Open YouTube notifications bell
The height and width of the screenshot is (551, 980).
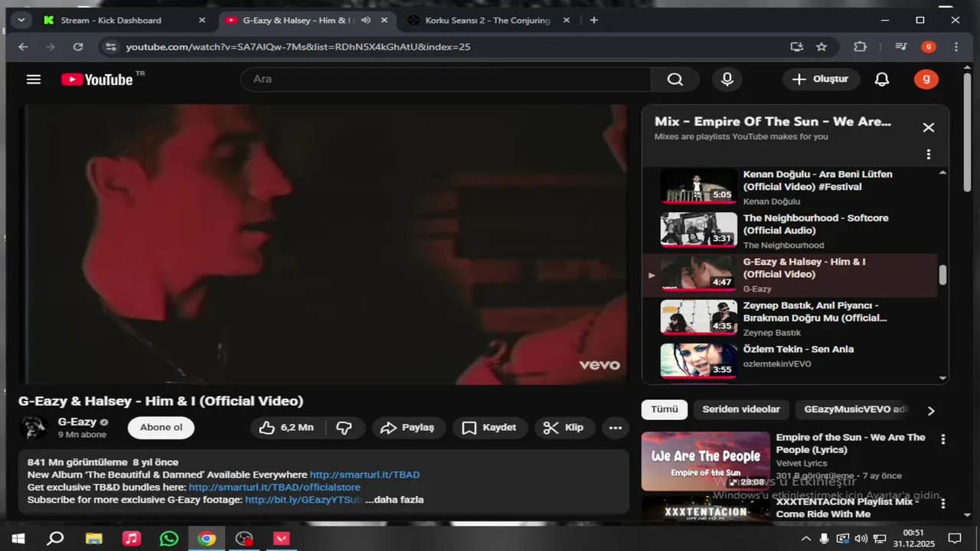tap(882, 80)
